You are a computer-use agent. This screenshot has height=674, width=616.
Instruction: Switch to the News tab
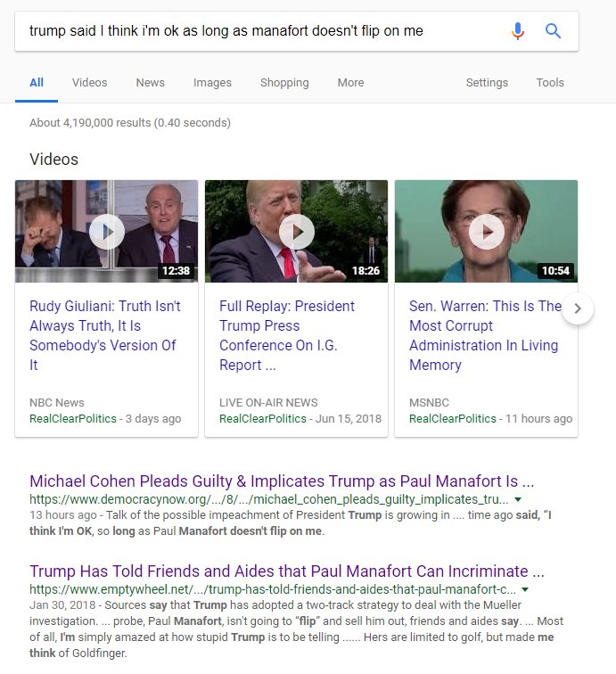(151, 83)
